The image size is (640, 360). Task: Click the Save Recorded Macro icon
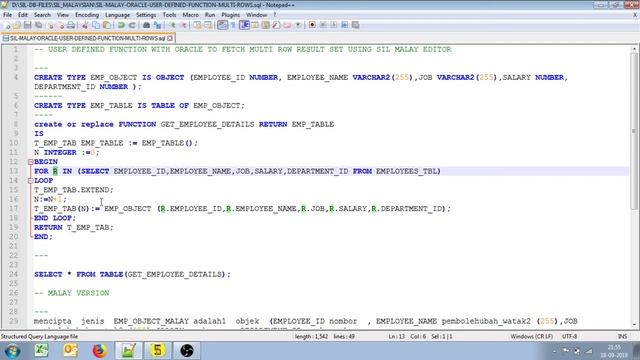tap(356, 25)
